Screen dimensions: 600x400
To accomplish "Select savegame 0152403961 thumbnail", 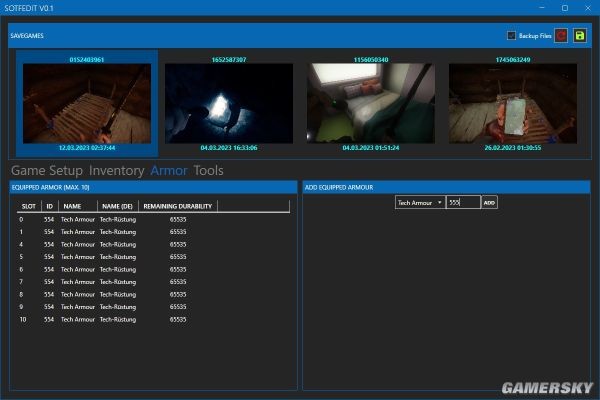I will point(87,103).
